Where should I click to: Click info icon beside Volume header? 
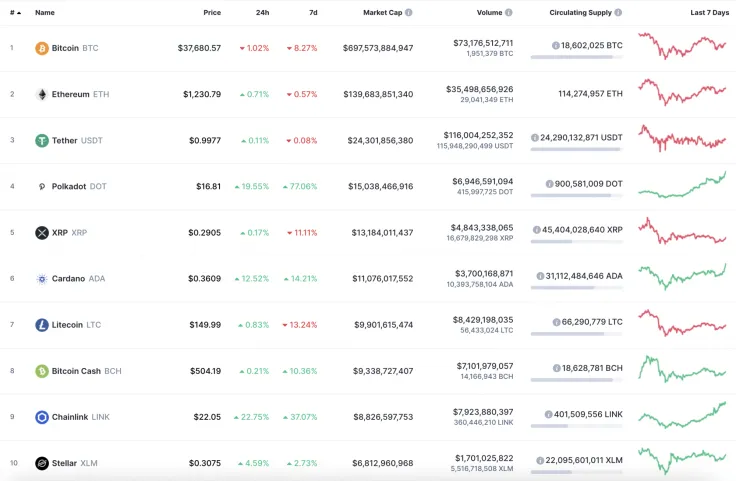(509, 13)
